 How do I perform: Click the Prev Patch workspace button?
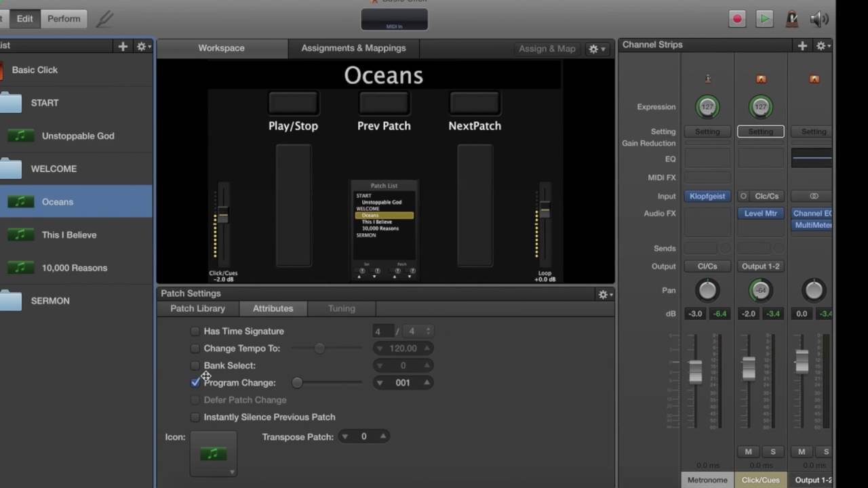pyautogui.click(x=384, y=103)
